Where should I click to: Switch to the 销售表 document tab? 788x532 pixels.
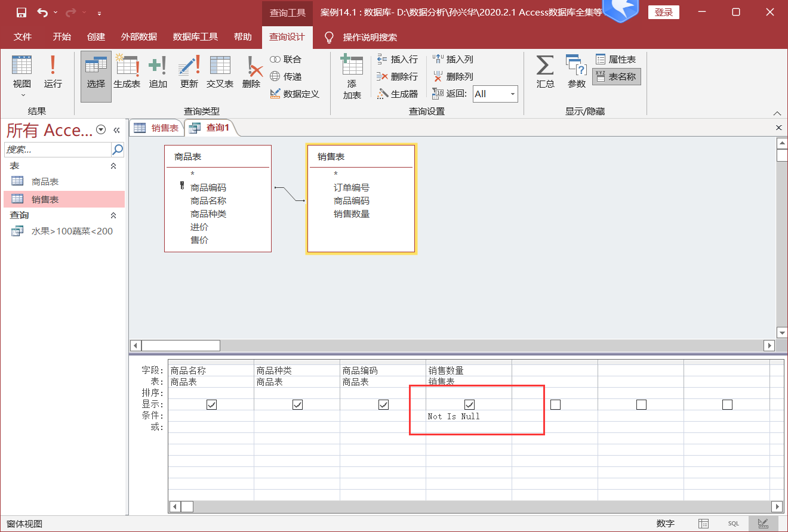[x=156, y=128]
